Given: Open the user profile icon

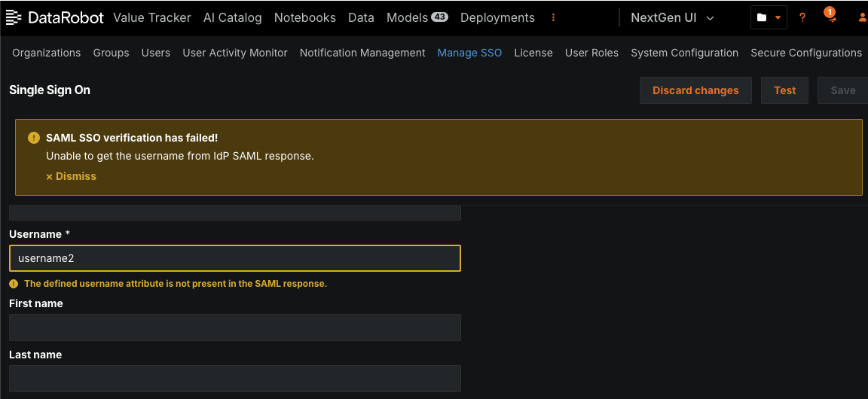Looking at the screenshot, I should click(x=862, y=17).
